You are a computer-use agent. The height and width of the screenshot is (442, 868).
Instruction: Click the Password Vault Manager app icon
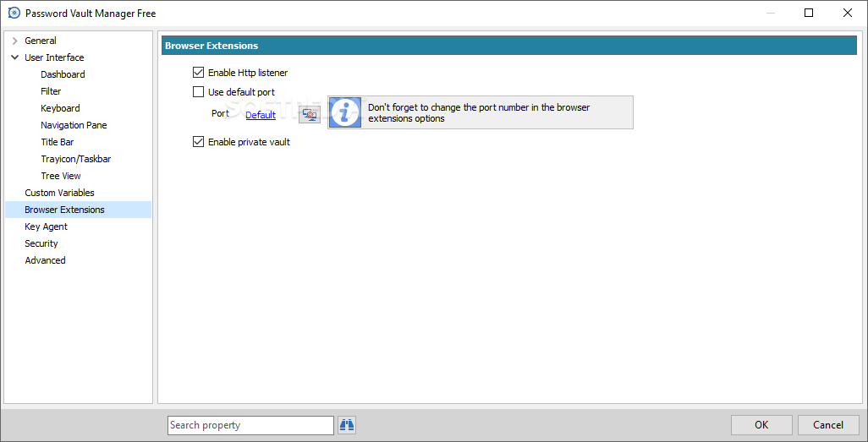click(x=14, y=13)
